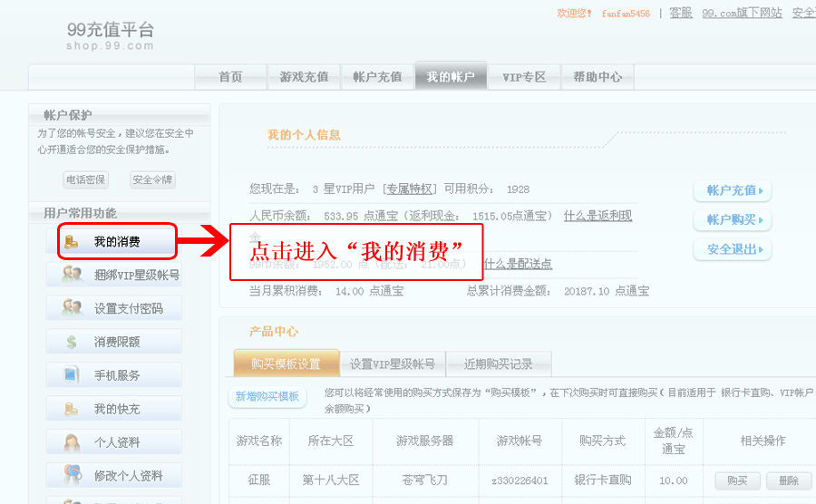Switch to the 帐户充值 tab

click(x=377, y=77)
